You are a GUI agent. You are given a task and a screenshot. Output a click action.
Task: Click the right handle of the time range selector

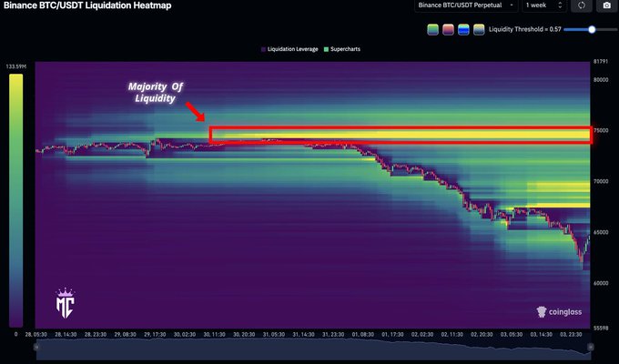pyautogui.click(x=591, y=347)
